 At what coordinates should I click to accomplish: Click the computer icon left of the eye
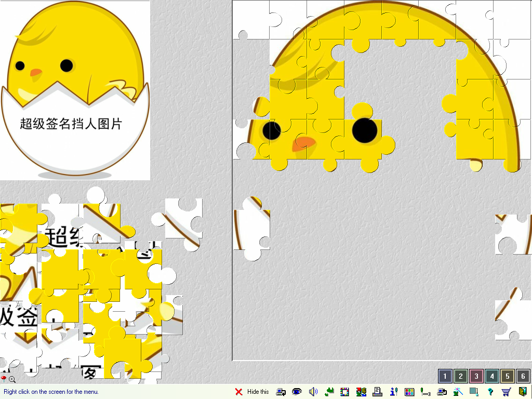pos(281,392)
